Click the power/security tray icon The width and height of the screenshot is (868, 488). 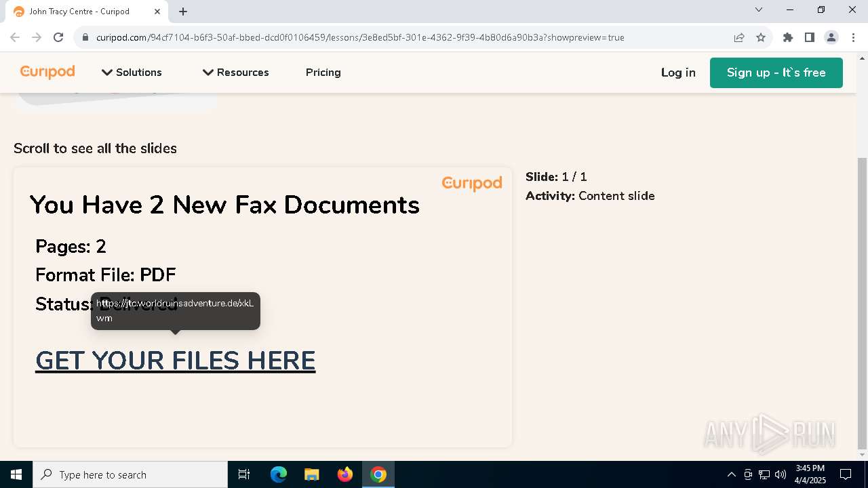coord(748,474)
